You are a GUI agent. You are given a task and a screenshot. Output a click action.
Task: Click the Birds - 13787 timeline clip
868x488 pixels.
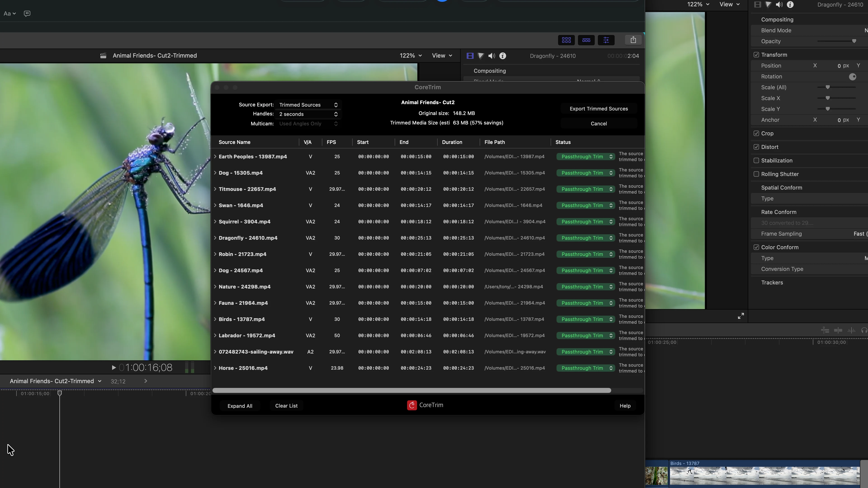[x=764, y=474]
